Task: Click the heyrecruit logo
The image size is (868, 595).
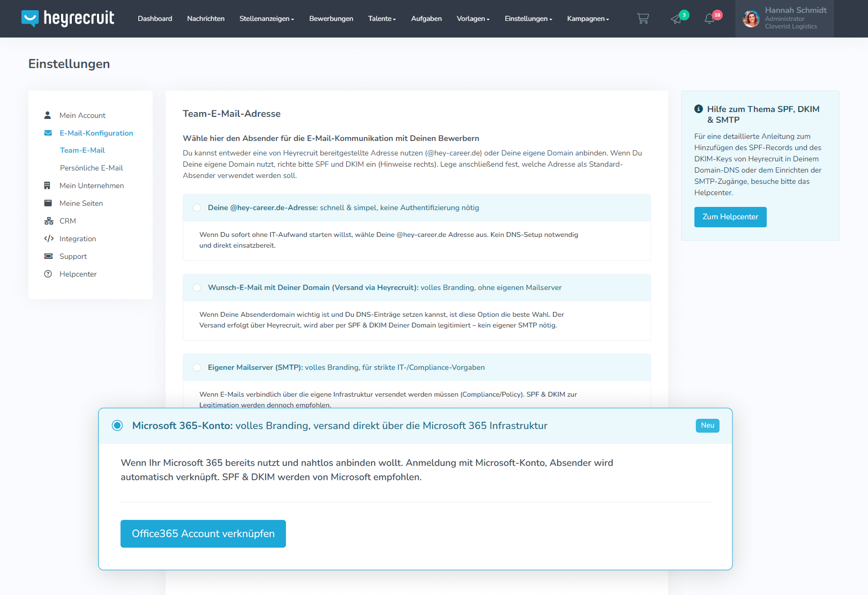Action: click(68, 18)
